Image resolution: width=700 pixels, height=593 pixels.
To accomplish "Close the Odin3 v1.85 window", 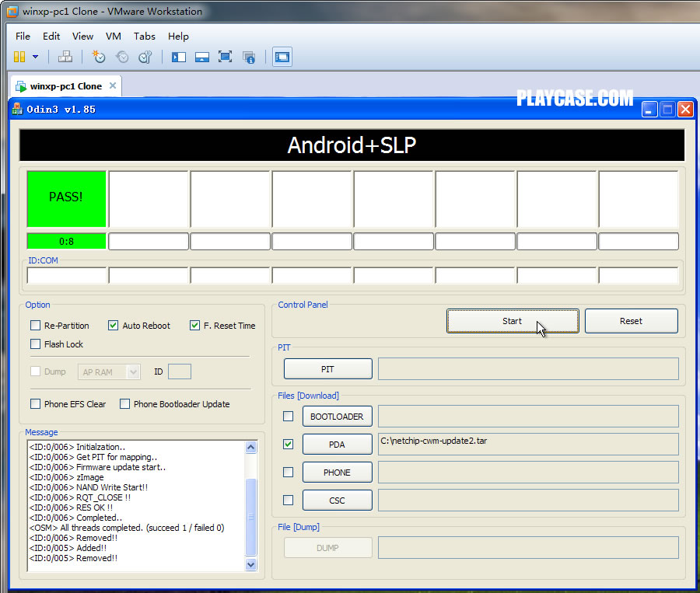I will (685, 110).
